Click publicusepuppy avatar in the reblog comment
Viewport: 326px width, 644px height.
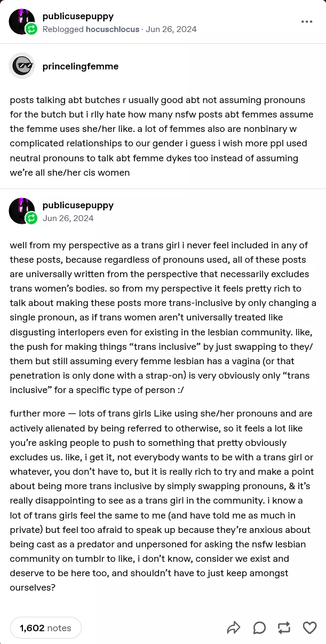pyautogui.click(x=21, y=210)
